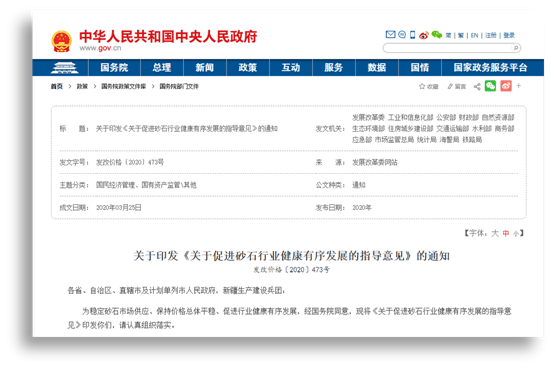Open the 服务 nav menu
Screen dimensions: 554x369
point(334,68)
